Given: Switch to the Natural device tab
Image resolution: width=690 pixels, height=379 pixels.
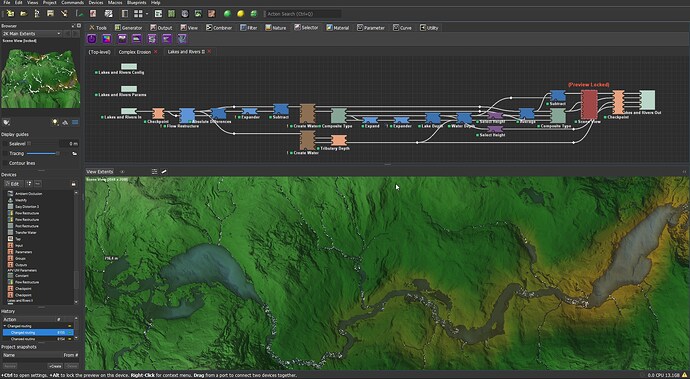Looking at the screenshot, I should (x=275, y=28).
